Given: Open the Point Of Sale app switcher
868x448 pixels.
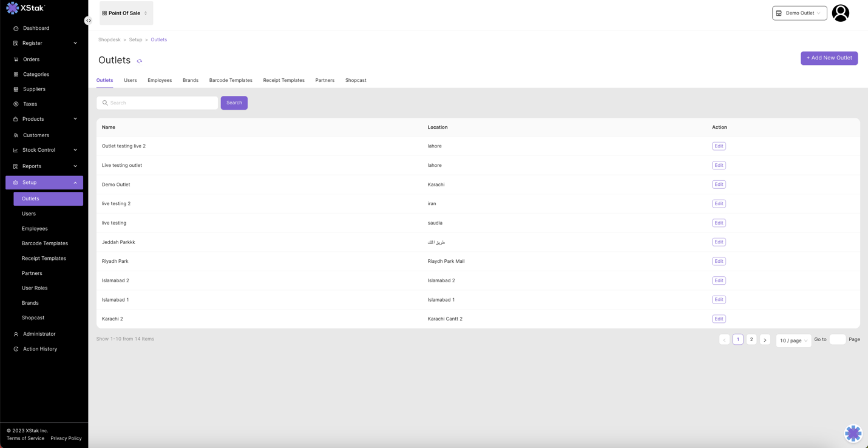Looking at the screenshot, I should click(126, 13).
